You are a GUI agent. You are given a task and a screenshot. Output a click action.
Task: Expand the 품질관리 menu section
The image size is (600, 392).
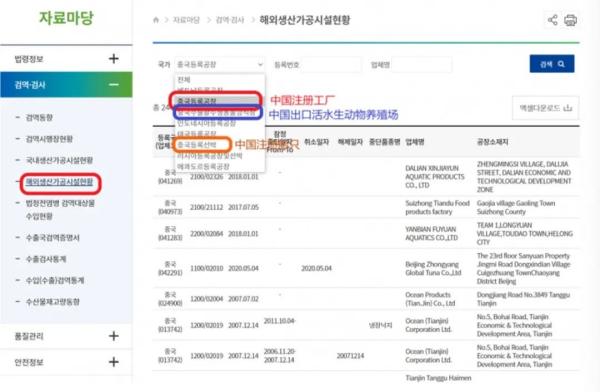[114, 336]
